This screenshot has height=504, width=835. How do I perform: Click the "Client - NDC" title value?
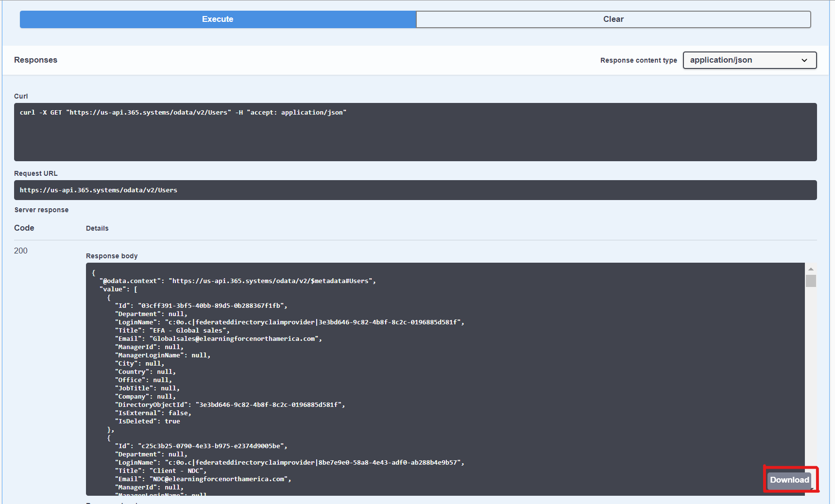(177, 471)
